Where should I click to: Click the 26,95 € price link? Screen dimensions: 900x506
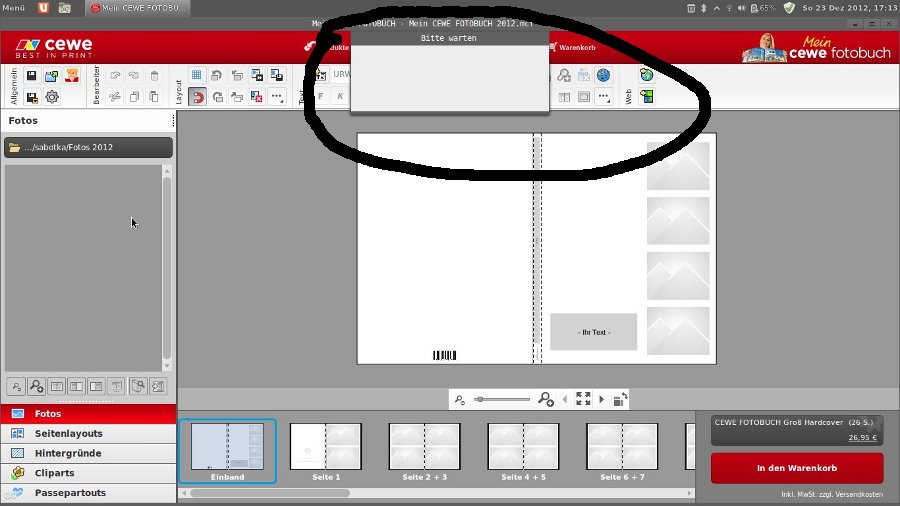click(x=863, y=438)
